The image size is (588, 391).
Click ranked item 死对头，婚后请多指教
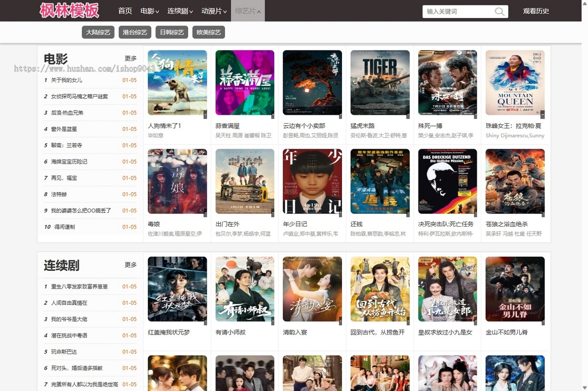click(x=77, y=368)
